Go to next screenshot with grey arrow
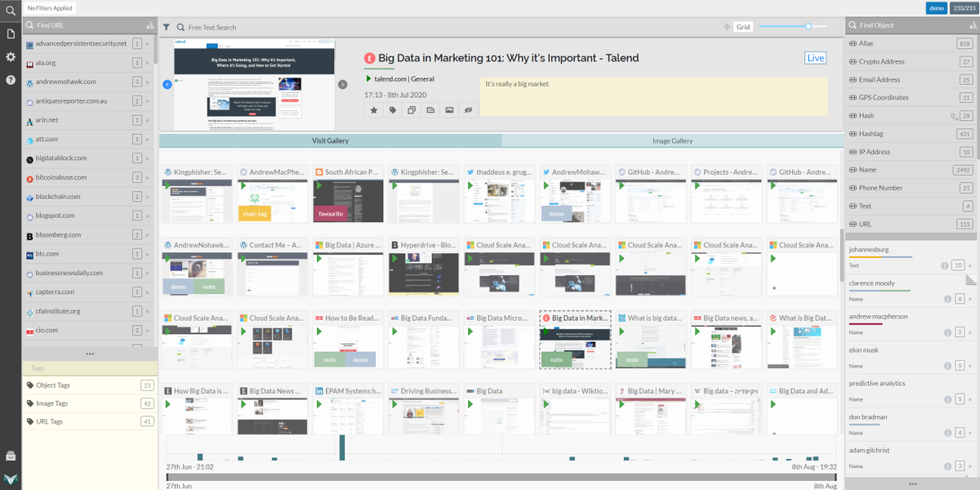This screenshot has width=980, height=490. pyautogui.click(x=343, y=84)
